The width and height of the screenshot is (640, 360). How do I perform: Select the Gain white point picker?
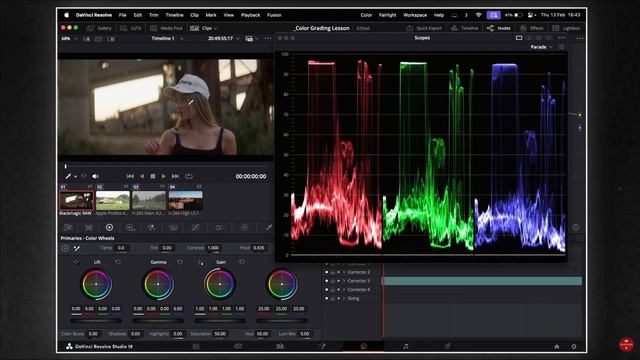point(200,262)
